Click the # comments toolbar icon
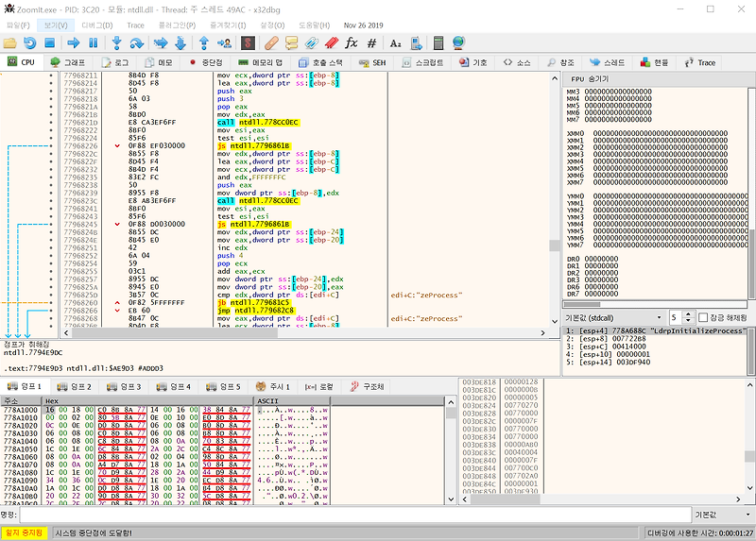 pyautogui.click(x=371, y=43)
